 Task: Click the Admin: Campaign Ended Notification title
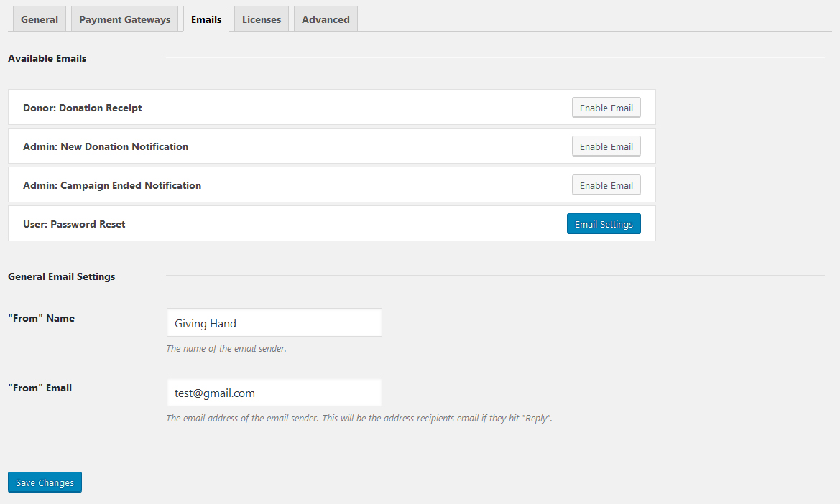point(112,185)
